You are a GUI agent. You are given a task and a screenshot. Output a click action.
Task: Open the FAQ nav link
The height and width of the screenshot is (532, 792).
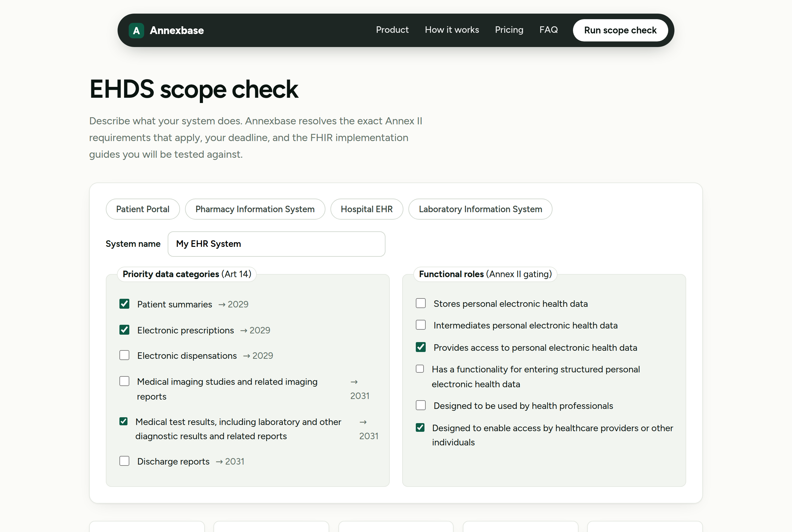tap(549, 30)
